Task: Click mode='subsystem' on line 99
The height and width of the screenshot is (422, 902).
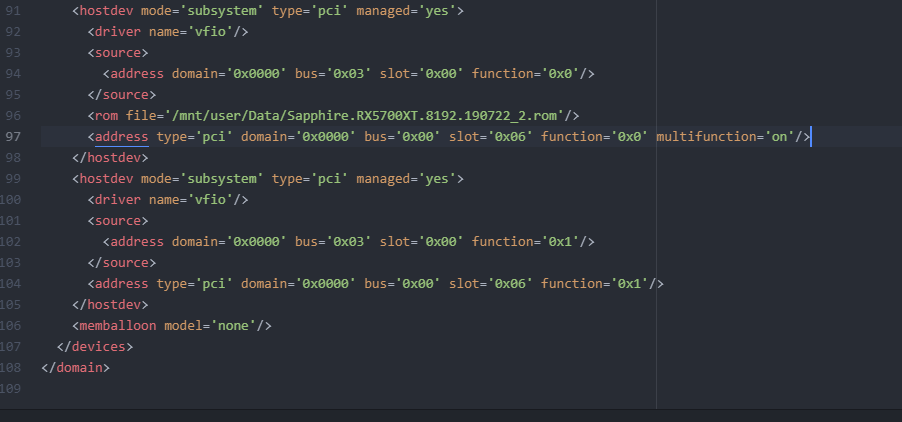Action: (x=202, y=179)
